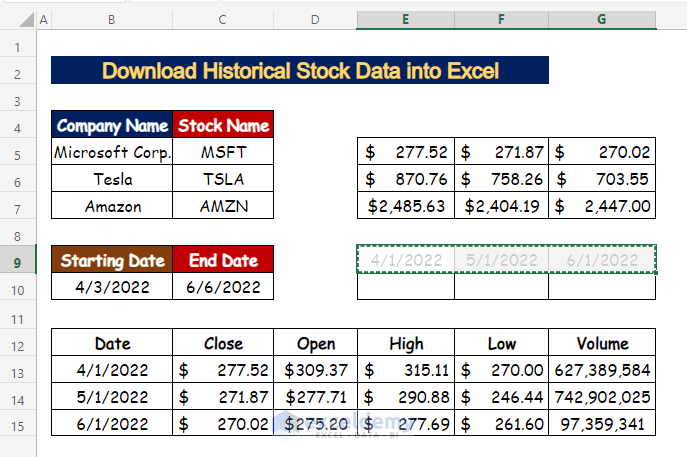
Task: Click the copied '4/1/2022' cell in row 9
Action: coord(406,260)
